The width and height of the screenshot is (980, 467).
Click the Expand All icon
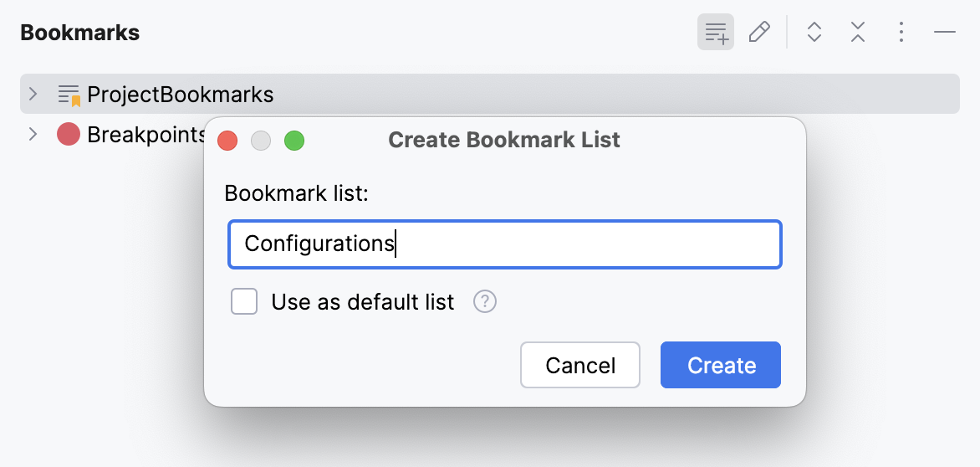(x=814, y=33)
